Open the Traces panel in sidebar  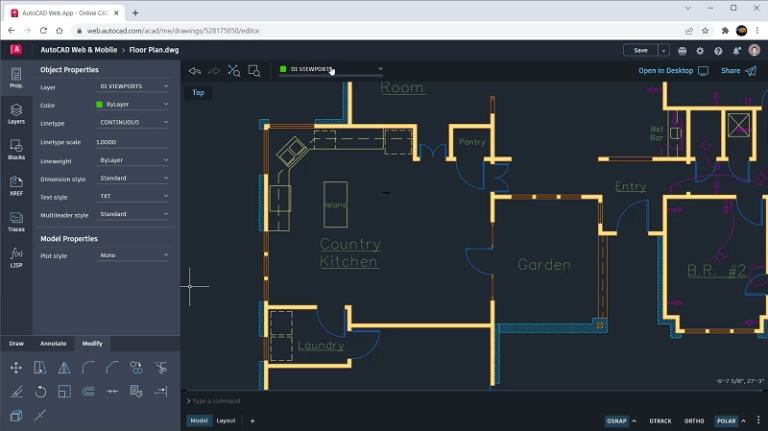16,220
